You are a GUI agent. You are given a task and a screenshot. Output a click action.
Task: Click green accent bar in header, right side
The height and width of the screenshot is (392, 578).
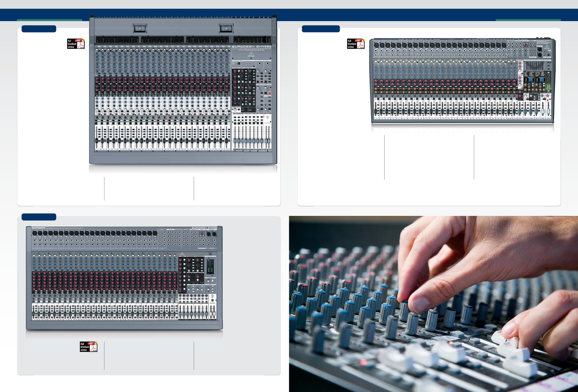(528, 20)
